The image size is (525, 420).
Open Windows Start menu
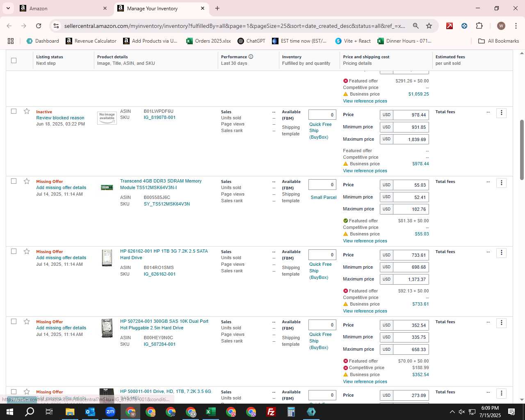pyautogui.click(x=10, y=412)
